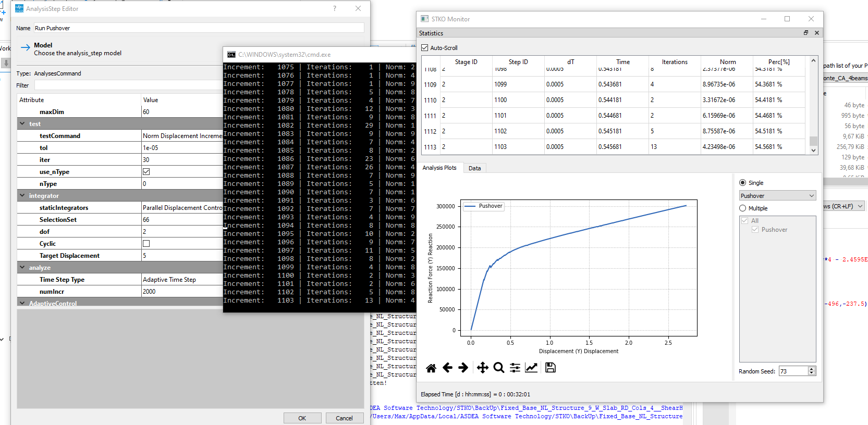This screenshot has width=868, height=425.
Task: Toggle the Auto-Scroll checkbox
Action: point(425,48)
